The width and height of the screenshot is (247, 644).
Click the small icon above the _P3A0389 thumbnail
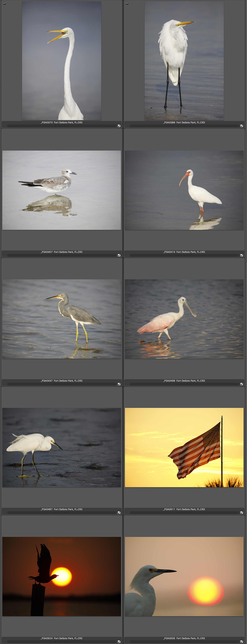127,3
